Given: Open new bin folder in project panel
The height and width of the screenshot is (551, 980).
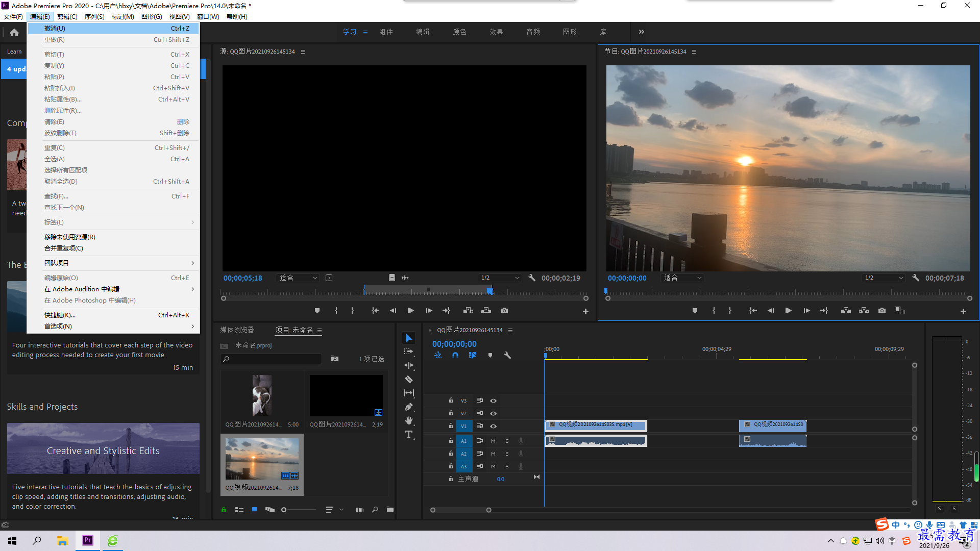Looking at the screenshot, I should [x=390, y=510].
